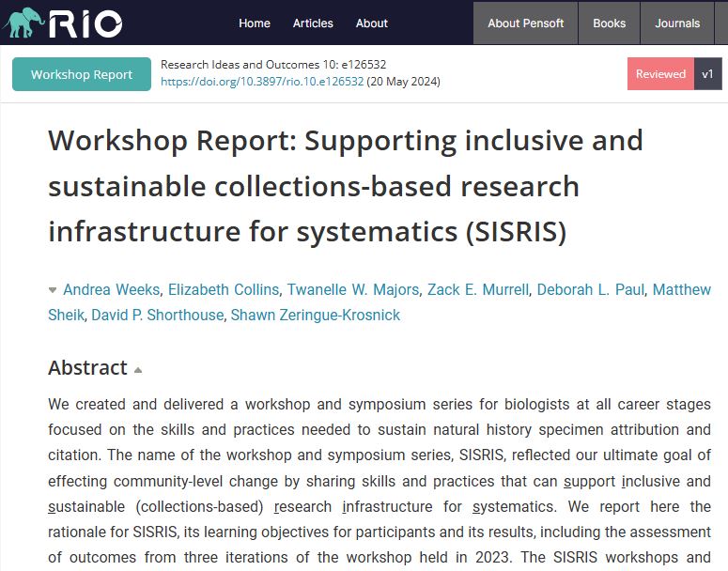Click the article title text

pyautogui.click(x=346, y=186)
